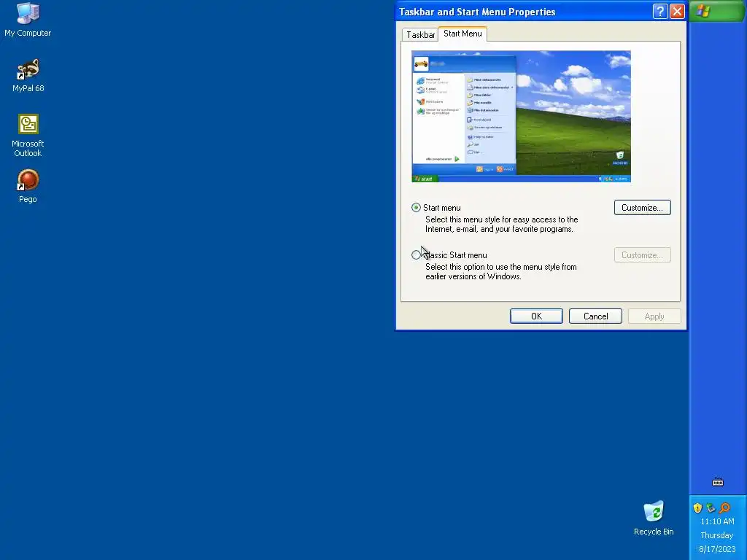
Task: Select the Start menu radio option
Action: pos(416,208)
